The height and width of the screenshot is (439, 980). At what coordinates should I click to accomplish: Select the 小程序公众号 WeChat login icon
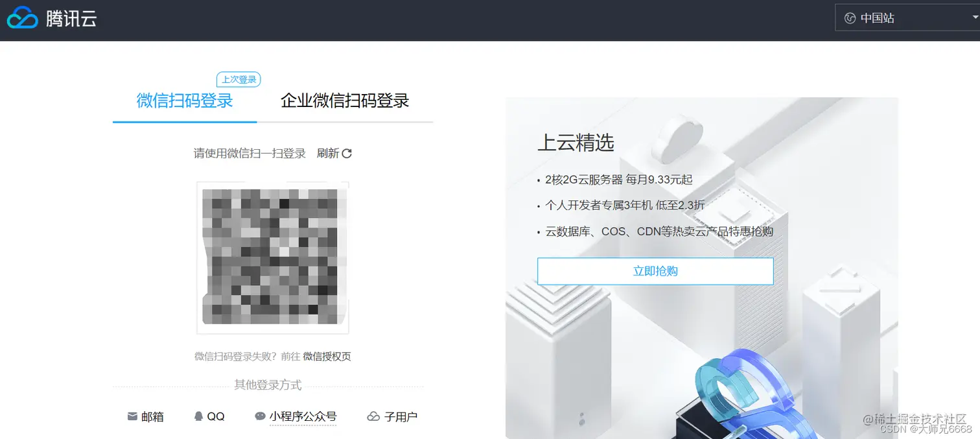(259, 416)
